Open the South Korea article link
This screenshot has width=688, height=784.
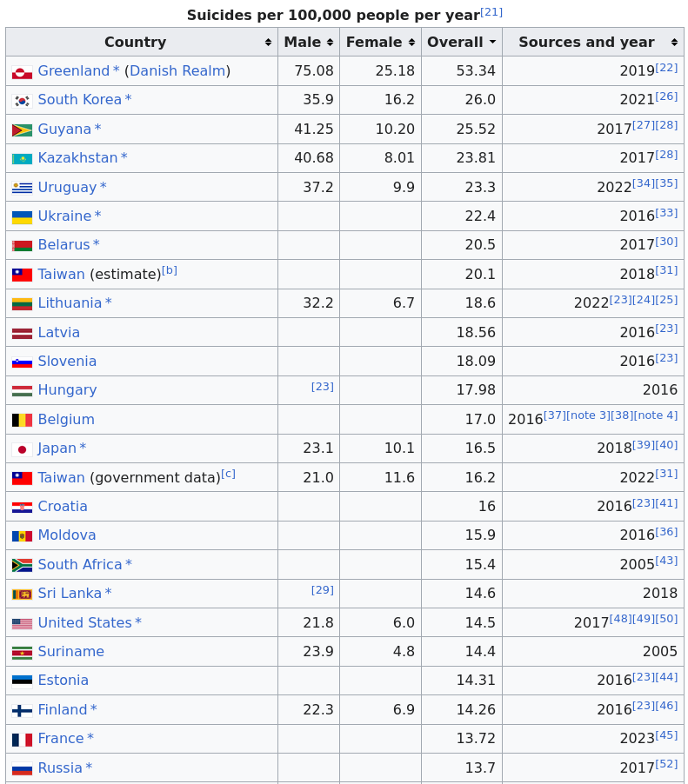pyautogui.click(x=79, y=99)
